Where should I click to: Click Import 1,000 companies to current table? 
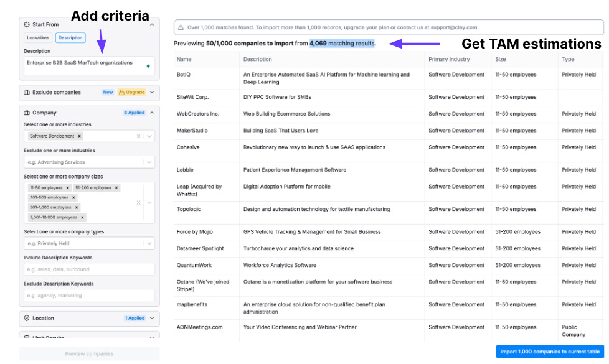550,352
